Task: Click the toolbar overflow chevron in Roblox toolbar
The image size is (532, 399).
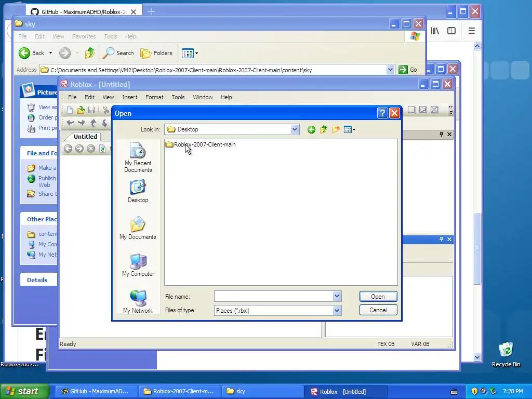Action: click(x=450, y=110)
